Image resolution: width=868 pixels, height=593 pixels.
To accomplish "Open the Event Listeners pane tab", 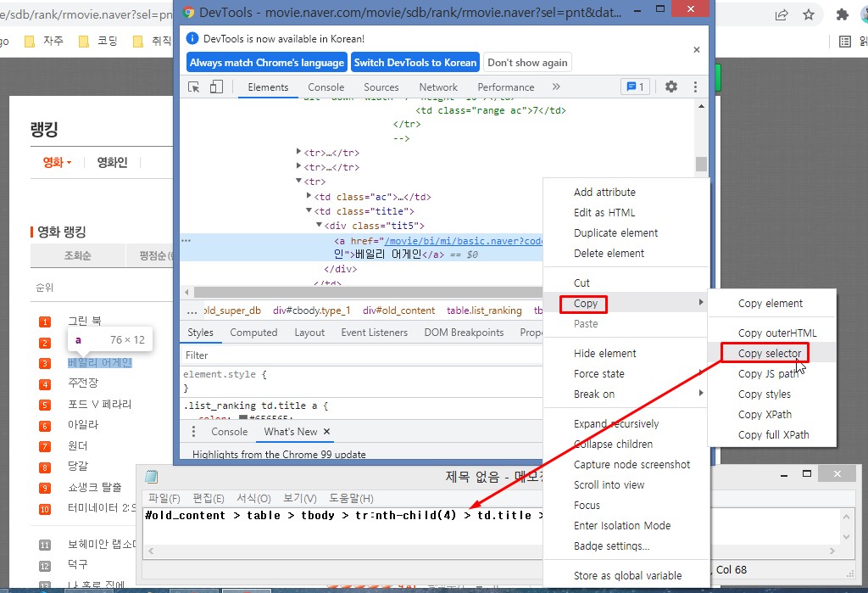I will (x=374, y=332).
